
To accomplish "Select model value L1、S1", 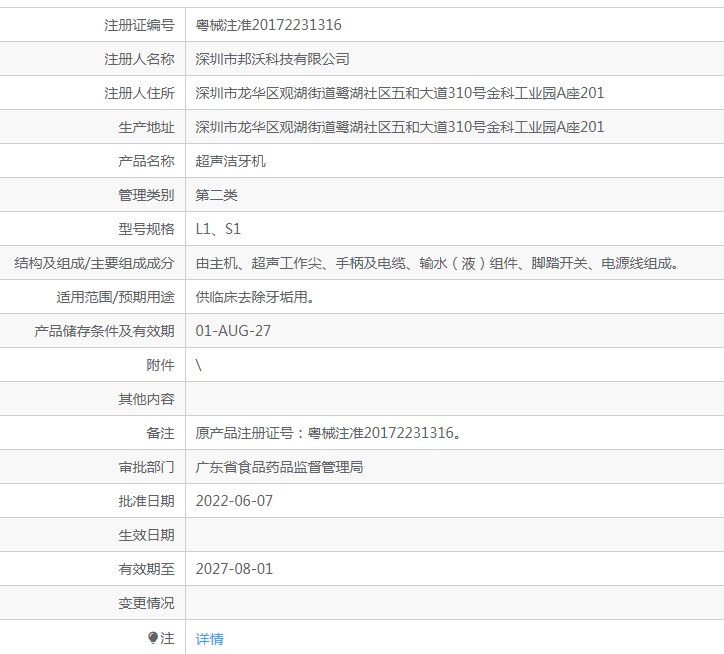I will click(x=218, y=229).
